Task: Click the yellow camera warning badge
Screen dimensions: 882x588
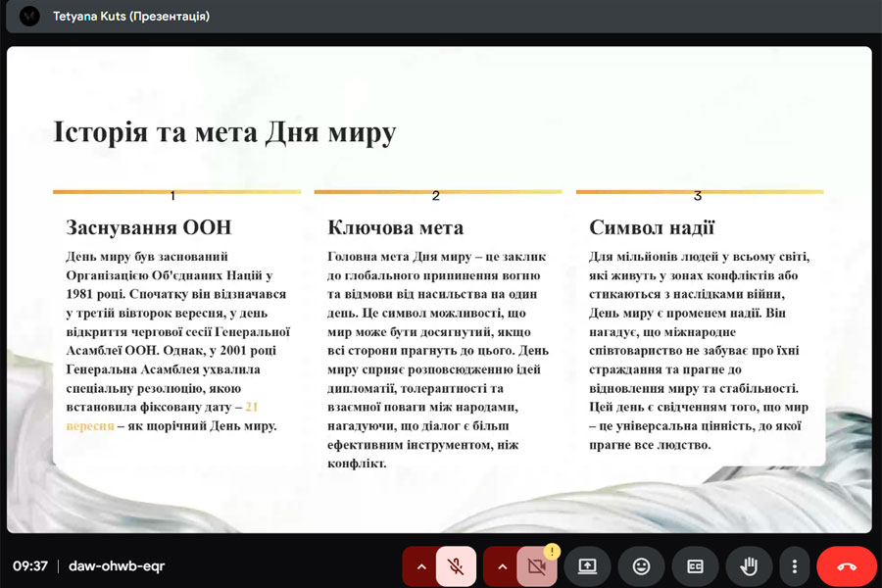Action: [552, 552]
